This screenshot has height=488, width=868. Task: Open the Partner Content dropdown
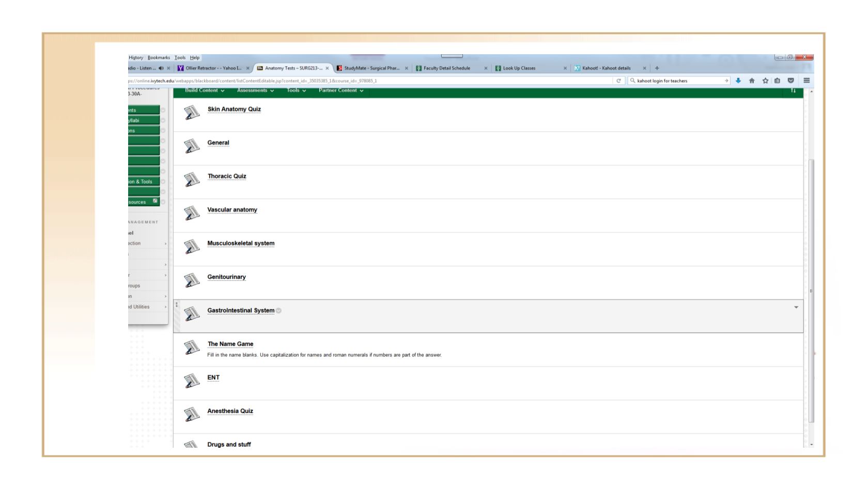pyautogui.click(x=340, y=91)
